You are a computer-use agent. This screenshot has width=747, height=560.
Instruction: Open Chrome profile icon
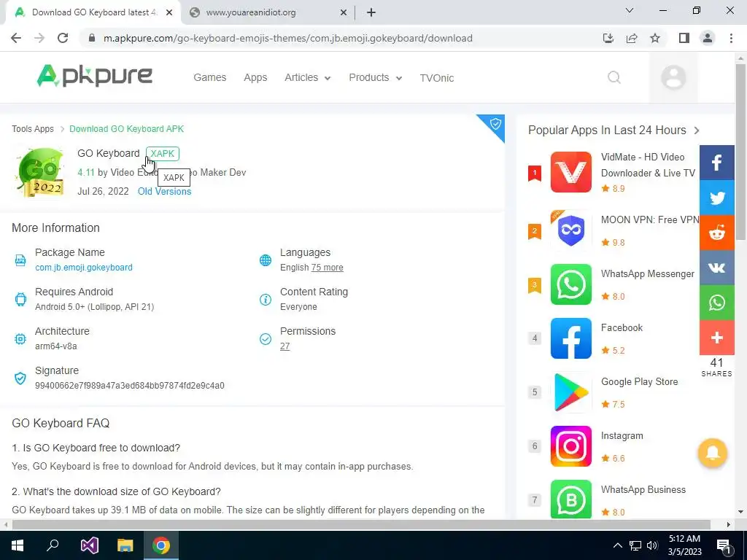(708, 38)
